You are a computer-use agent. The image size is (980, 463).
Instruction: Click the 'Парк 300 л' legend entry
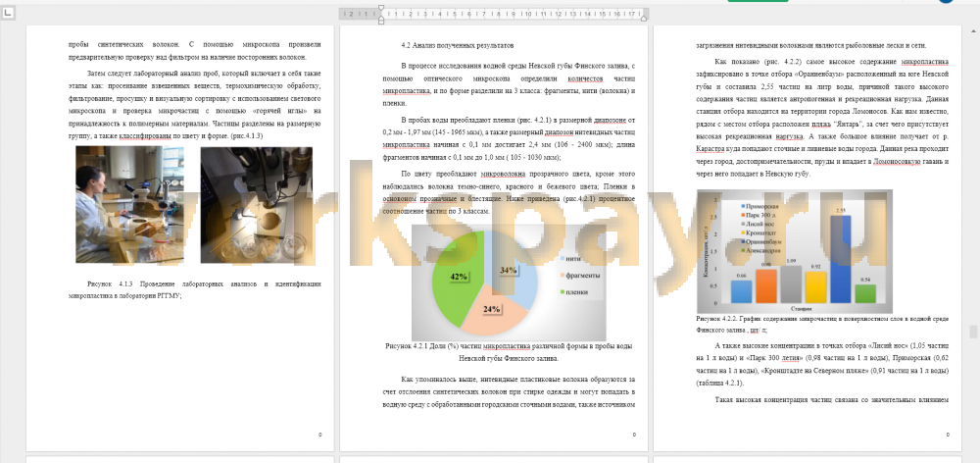759,215
